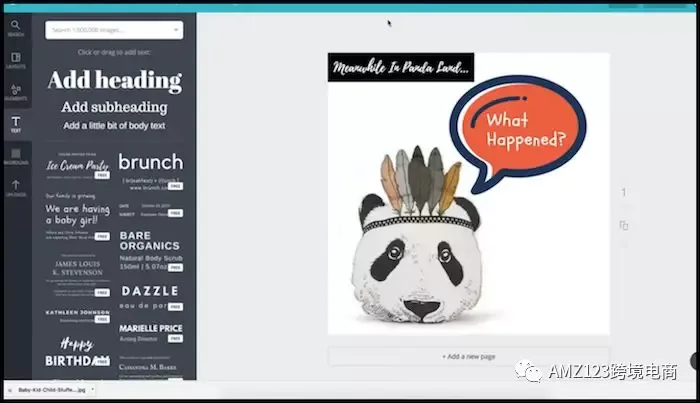Select the 'Meanwhile In Panda Land...' text box
The image size is (700, 403).
click(401, 67)
